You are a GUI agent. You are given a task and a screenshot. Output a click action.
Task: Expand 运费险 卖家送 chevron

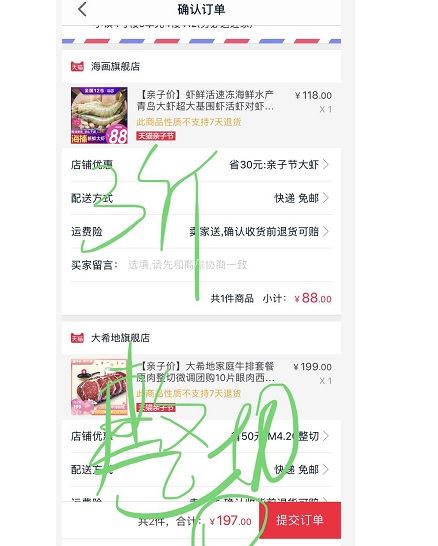[x=326, y=231]
